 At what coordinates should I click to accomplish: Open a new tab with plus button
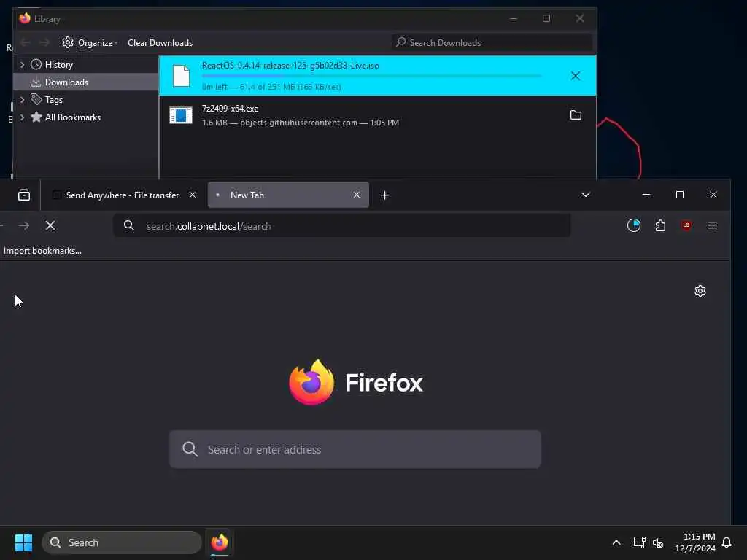pos(385,195)
